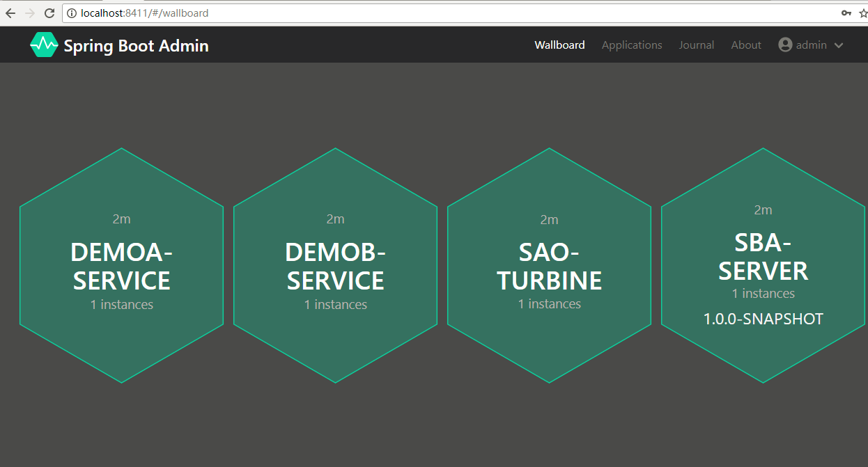Open the Applications tab
The image size is (868, 467).
[632, 45]
